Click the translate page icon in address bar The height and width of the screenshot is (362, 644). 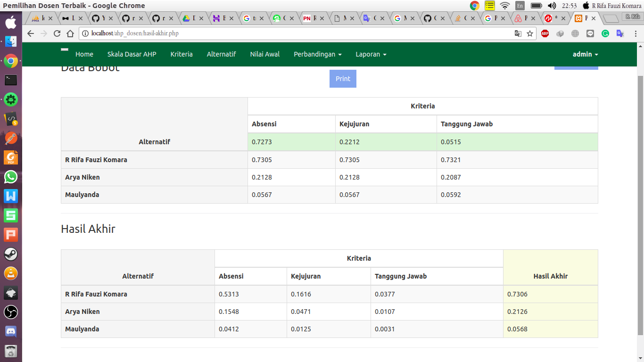[518, 33]
